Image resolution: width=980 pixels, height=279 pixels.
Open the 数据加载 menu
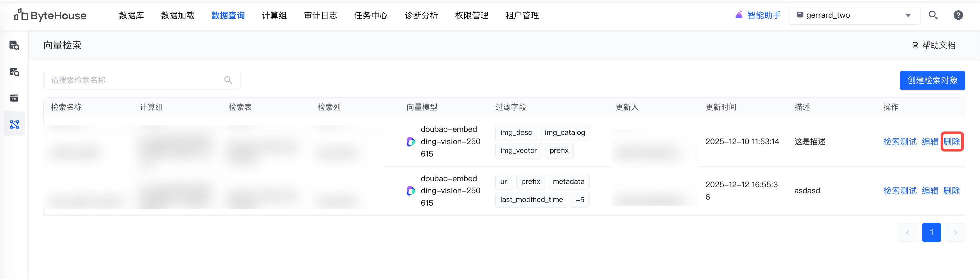click(178, 15)
